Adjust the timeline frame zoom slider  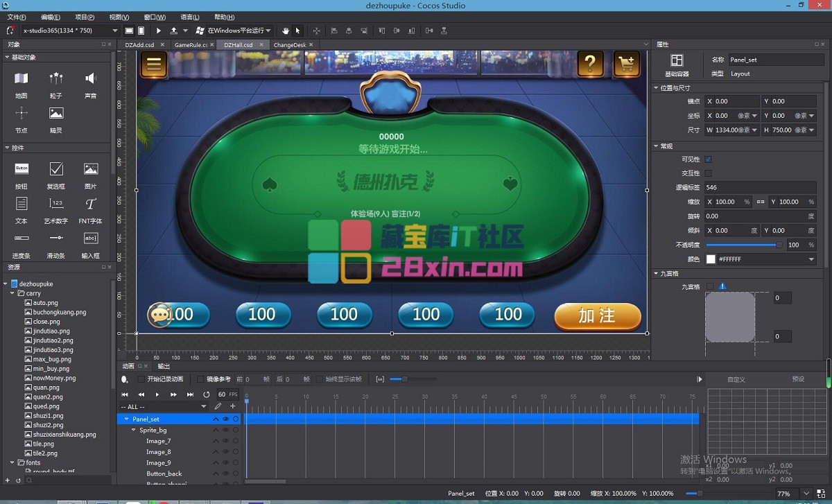(x=413, y=379)
